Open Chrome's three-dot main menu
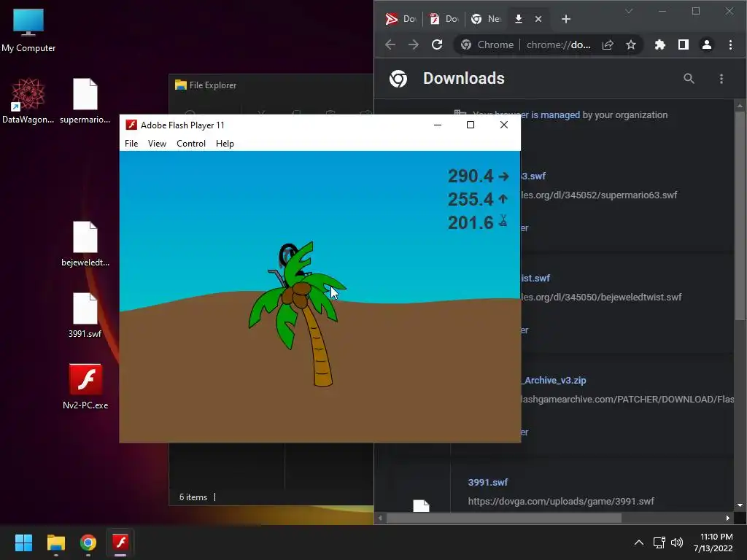The image size is (747, 560). (730, 44)
